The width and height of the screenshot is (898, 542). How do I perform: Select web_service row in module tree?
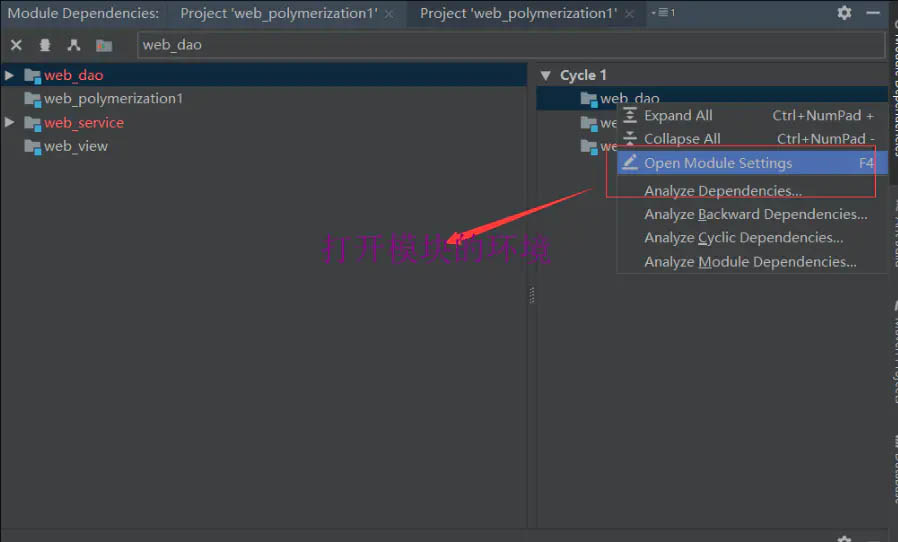pos(263,123)
